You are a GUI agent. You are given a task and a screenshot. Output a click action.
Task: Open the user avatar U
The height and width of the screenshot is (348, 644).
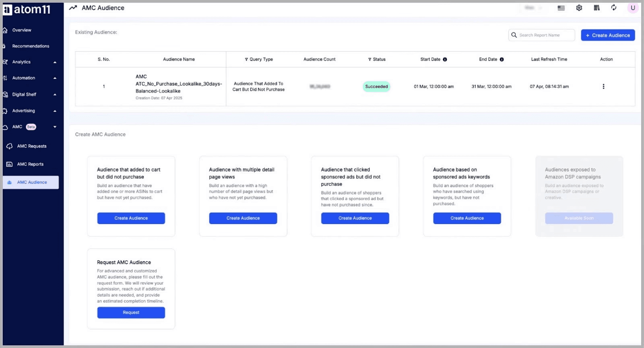coord(633,8)
